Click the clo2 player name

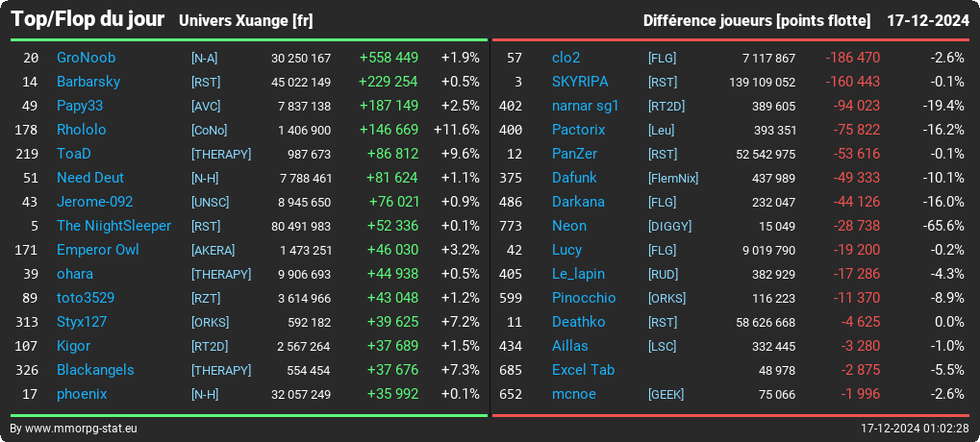click(565, 58)
